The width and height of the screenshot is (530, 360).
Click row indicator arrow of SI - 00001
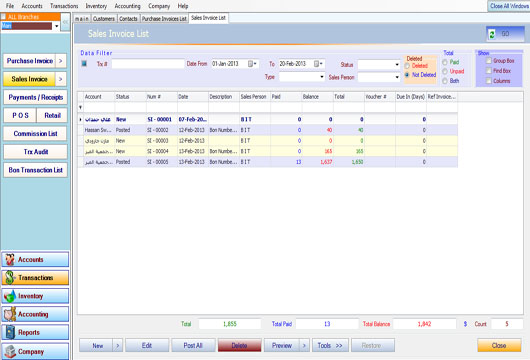[80, 119]
